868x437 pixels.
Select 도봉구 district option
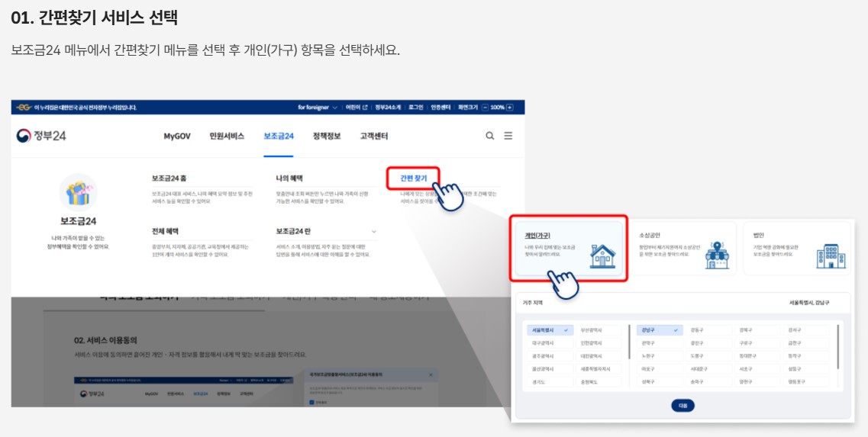[x=708, y=355]
